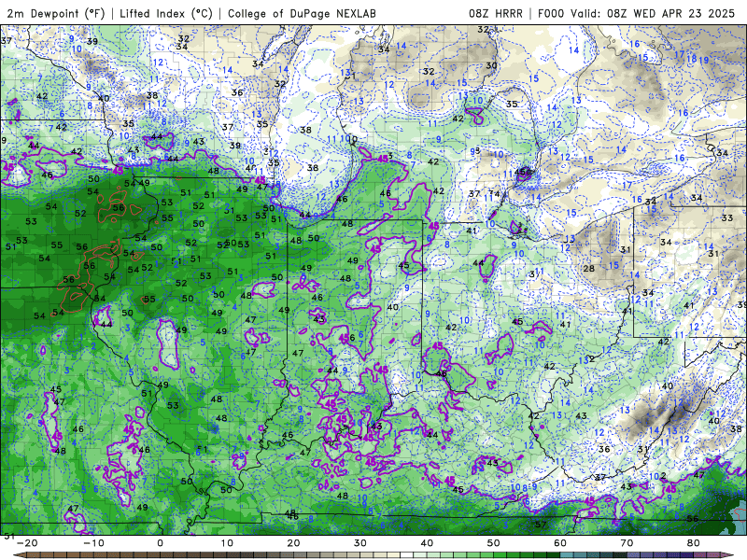Click the '70' color scale tick label
This screenshot has height=560, width=747.
pos(627,543)
